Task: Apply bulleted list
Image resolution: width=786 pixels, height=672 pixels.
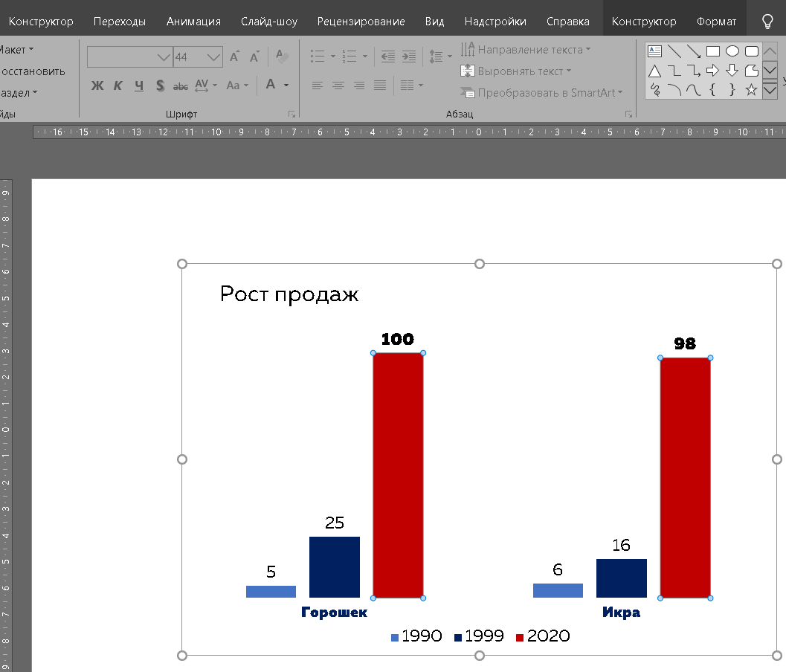Action: (318, 56)
